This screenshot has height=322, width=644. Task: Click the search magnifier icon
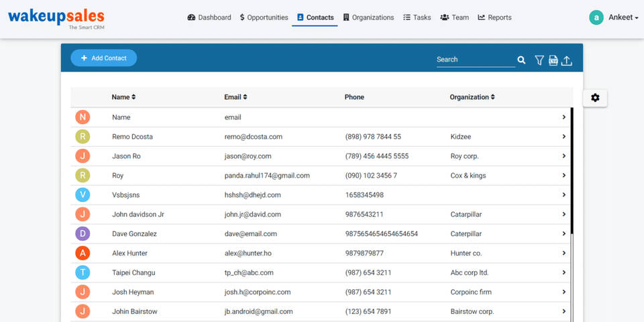tap(521, 60)
